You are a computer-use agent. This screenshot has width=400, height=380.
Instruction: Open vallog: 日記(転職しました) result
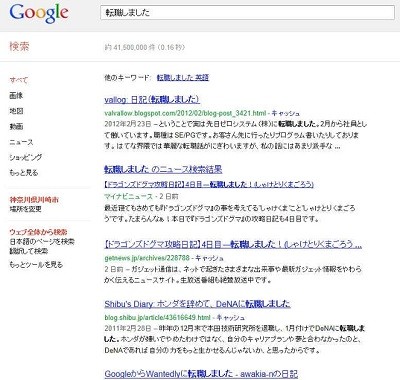coord(152,99)
